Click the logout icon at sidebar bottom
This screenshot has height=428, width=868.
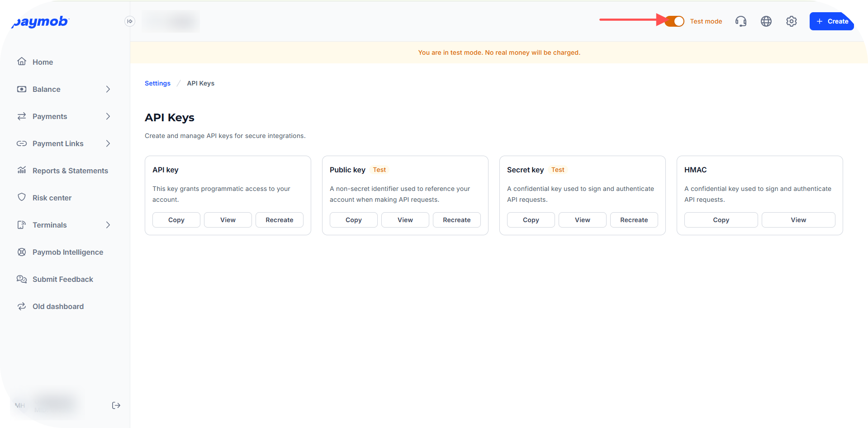coord(116,405)
